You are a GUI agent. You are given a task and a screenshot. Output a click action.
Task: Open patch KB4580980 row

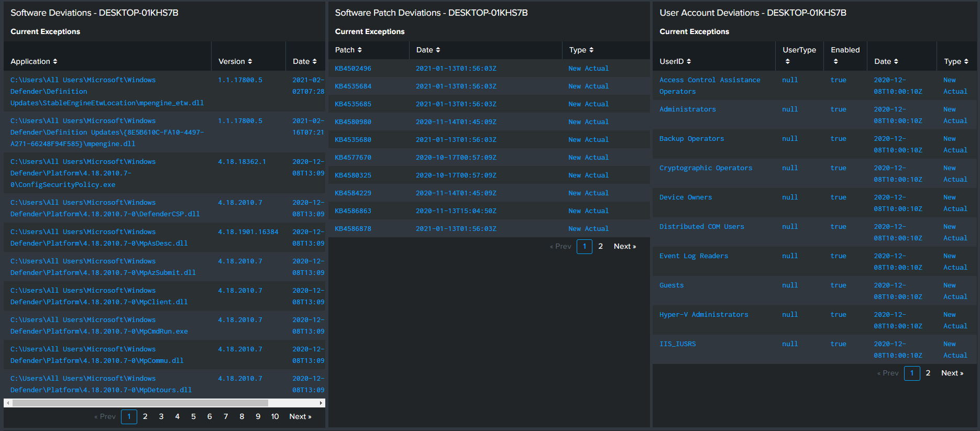click(x=489, y=121)
